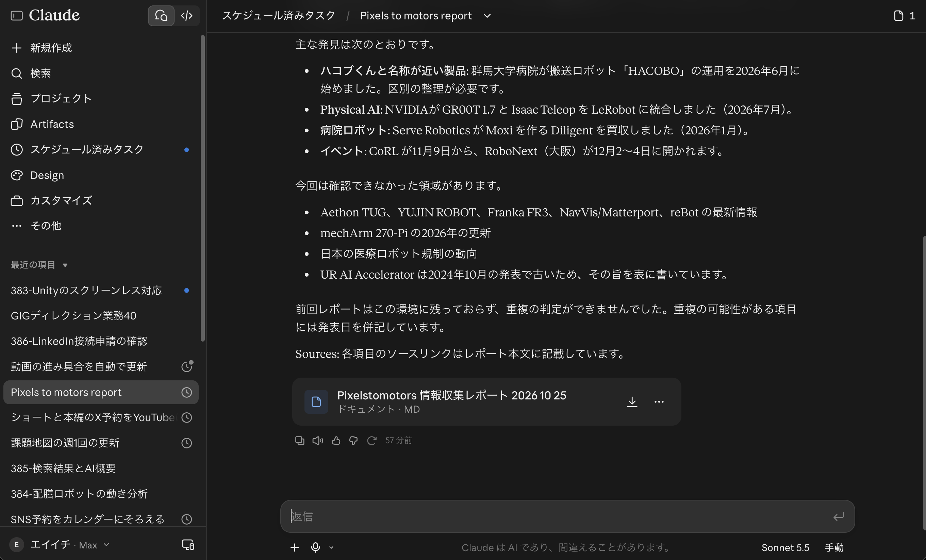926x560 pixels.
Task: Open chat GIGディレクション業務40
Action: click(x=101, y=316)
